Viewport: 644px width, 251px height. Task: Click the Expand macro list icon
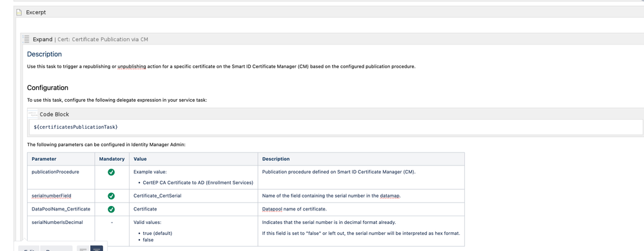pyautogui.click(x=26, y=39)
